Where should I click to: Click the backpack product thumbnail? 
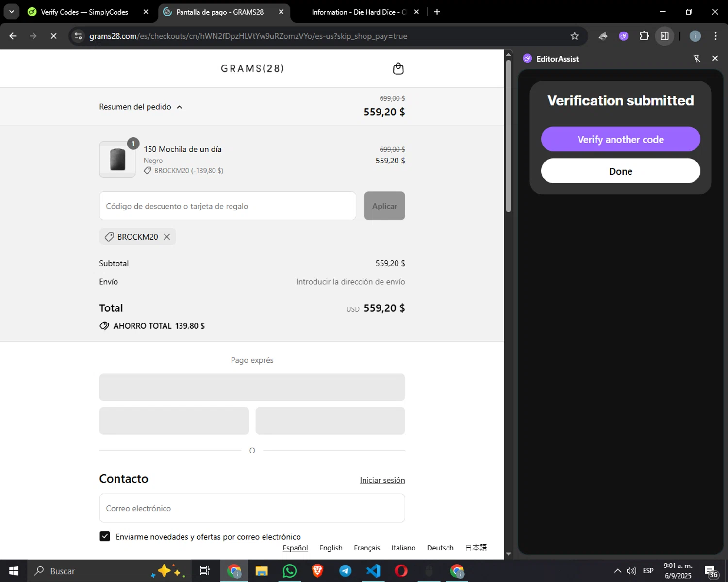pyautogui.click(x=117, y=160)
